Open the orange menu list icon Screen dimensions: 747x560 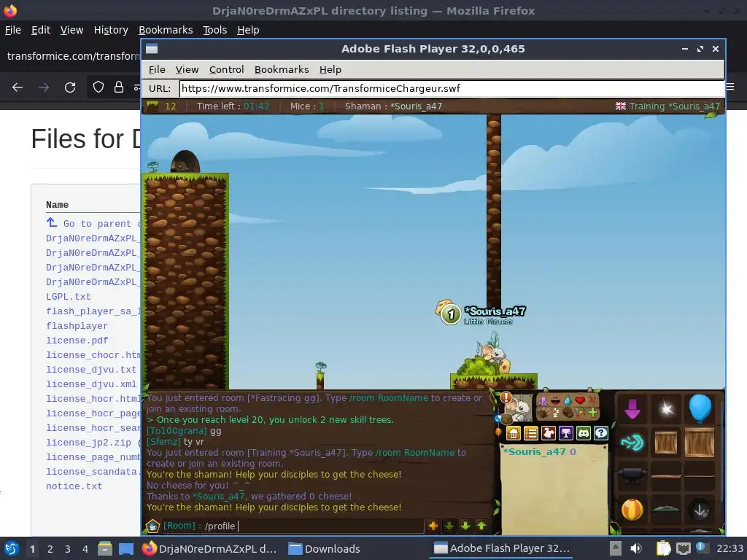coord(531,433)
